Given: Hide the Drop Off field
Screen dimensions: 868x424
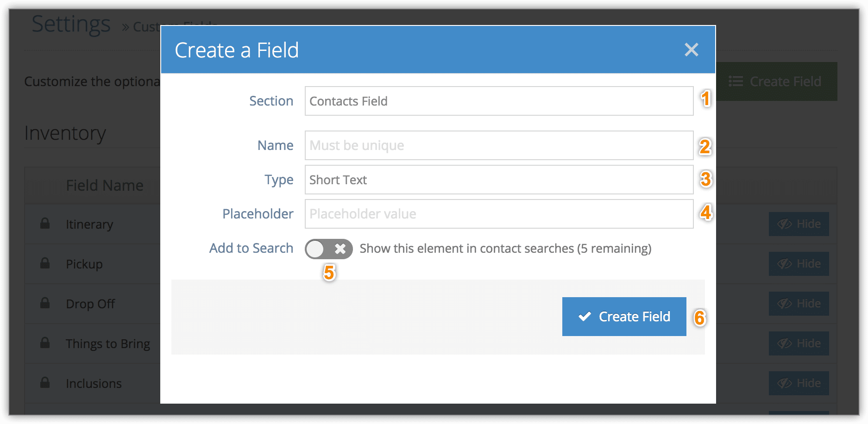Looking at the screenshot, I should pos(799,304).
